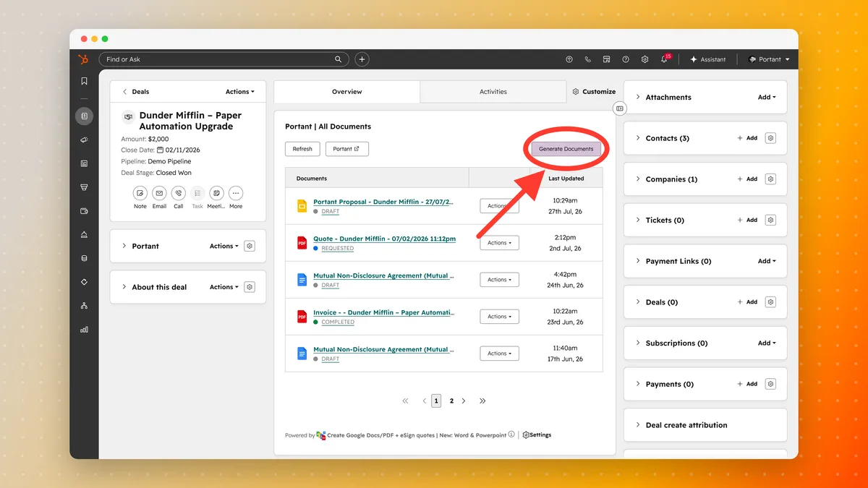This screenshot has height=488, width=868.
Task: Click the Generate Documents button
Action: click(x=566, y=149)
